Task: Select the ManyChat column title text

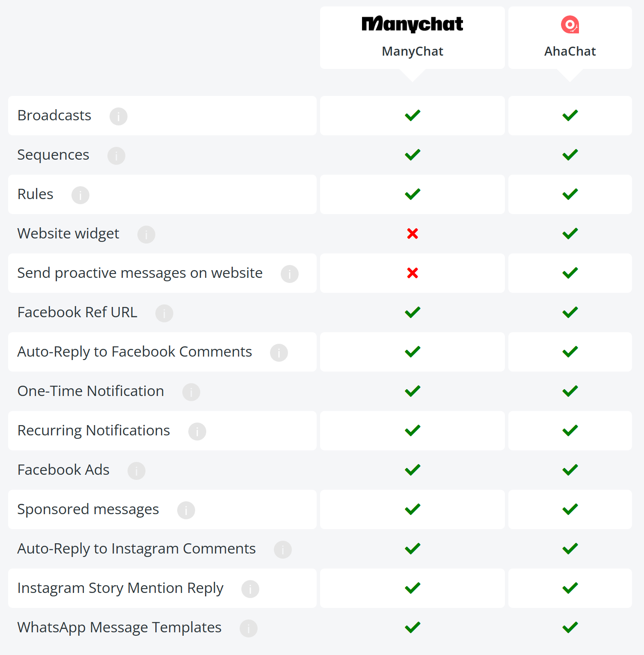Action: 413,51
